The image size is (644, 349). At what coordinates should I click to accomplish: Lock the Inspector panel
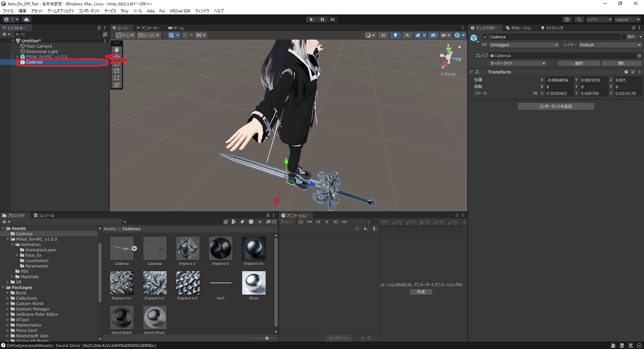click(x=634, y=27)
